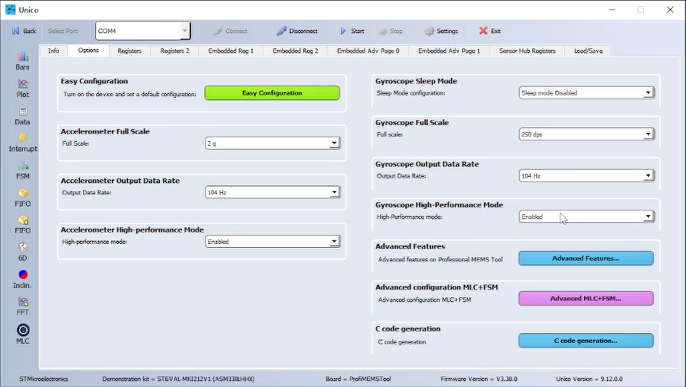
Task: Open Accelerometer High-performance mode dropdown
Action: tap(273, 241)
